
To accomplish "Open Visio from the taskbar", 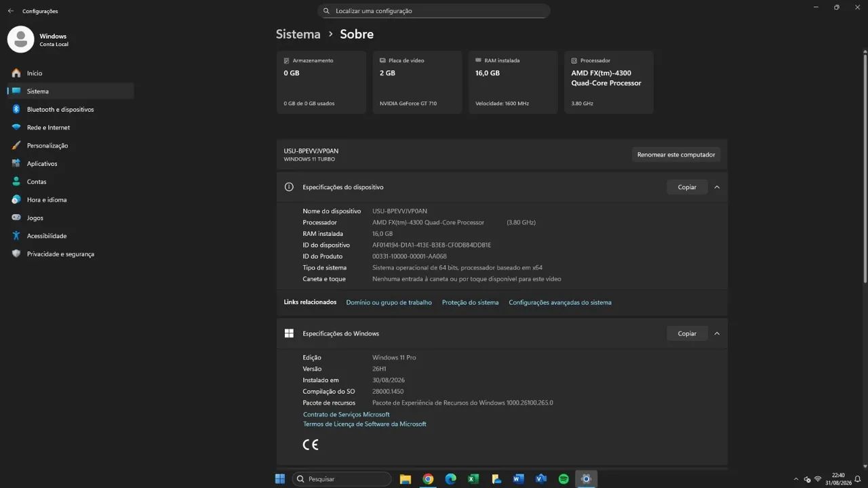I will click(x=541, y=479).
